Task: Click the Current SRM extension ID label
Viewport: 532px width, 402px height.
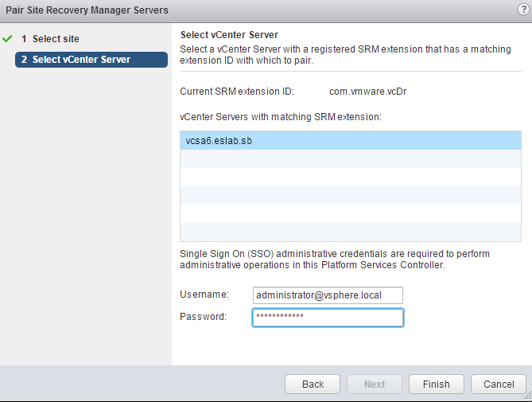Action: (237, 92)
